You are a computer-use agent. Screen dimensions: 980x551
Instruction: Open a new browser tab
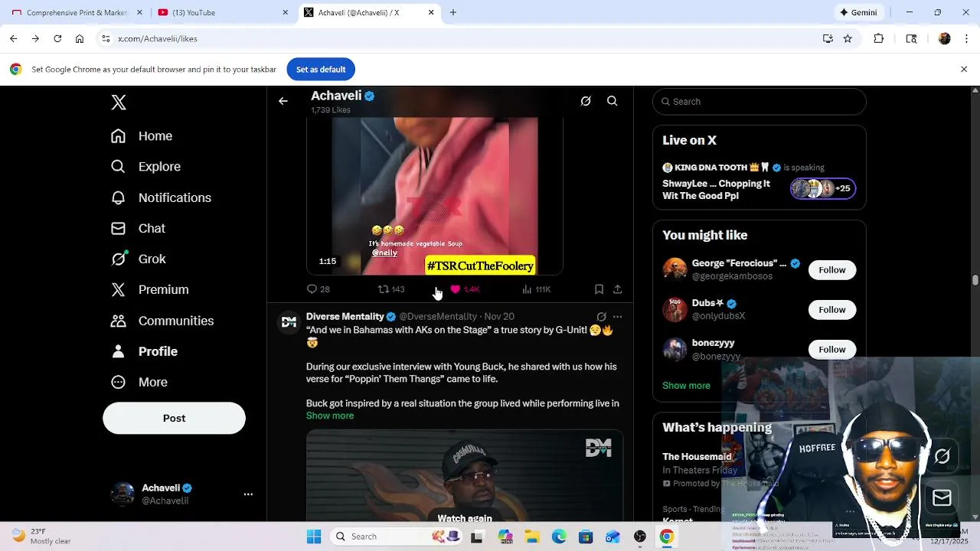(453, 12)
